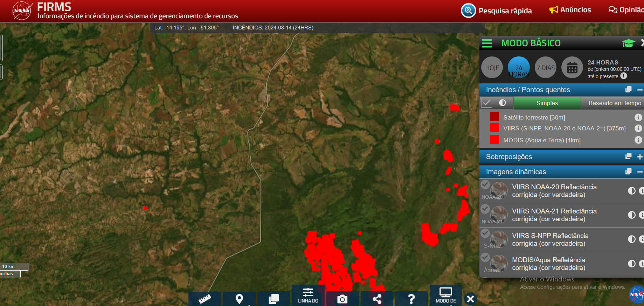Select the Simples display tab
This screenshot has width=644, height=306.
(x=547, y=103)
